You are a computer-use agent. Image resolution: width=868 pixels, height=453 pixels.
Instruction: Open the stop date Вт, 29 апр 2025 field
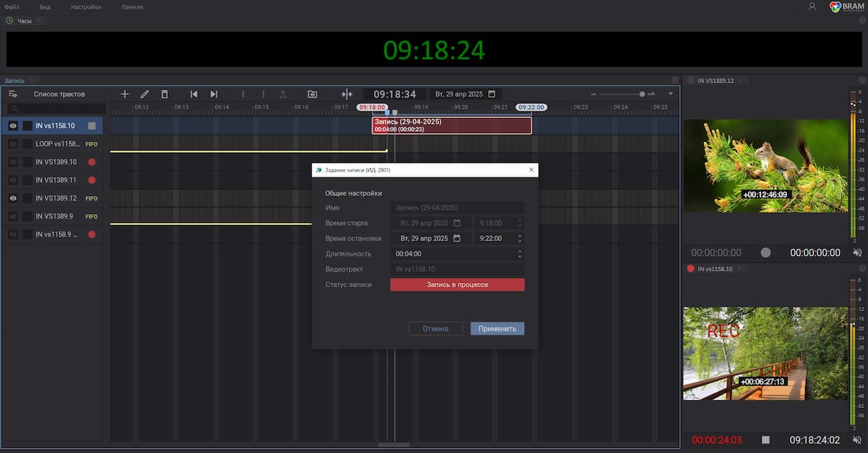431,238
